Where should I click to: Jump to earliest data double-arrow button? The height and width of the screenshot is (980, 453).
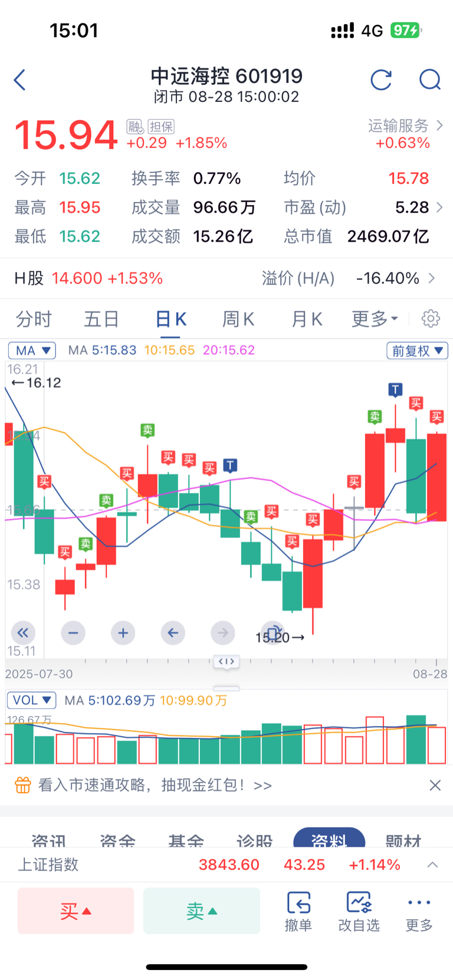pyautogui.click(x=23, y=633)
